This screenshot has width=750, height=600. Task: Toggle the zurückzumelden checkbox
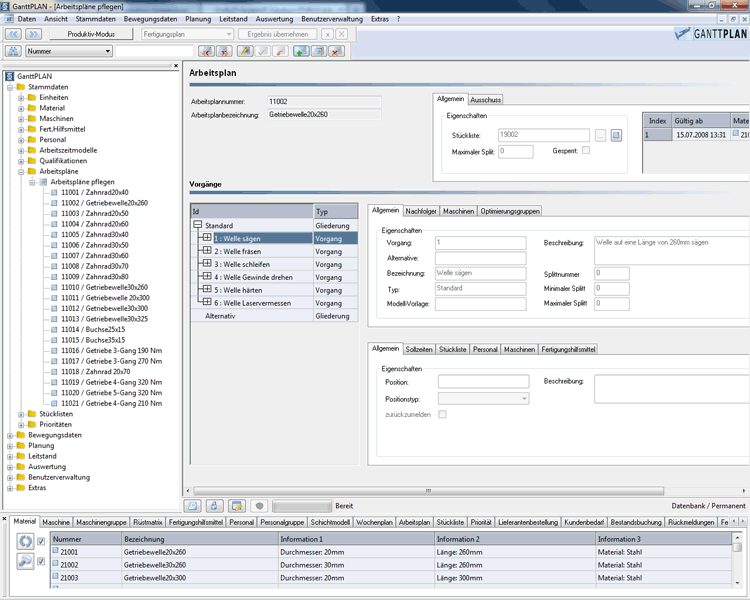pyautogui.click(x=442, y=414)
